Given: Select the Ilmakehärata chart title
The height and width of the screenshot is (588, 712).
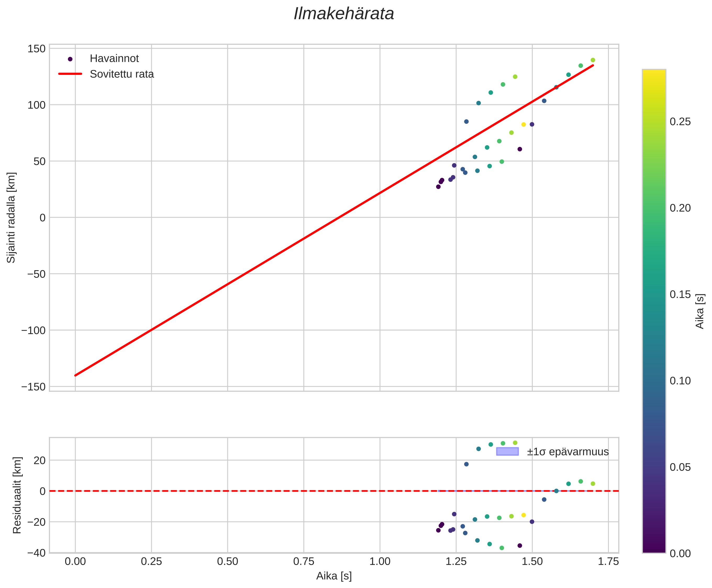Looking at the screenshot, I should pos(344,14).
